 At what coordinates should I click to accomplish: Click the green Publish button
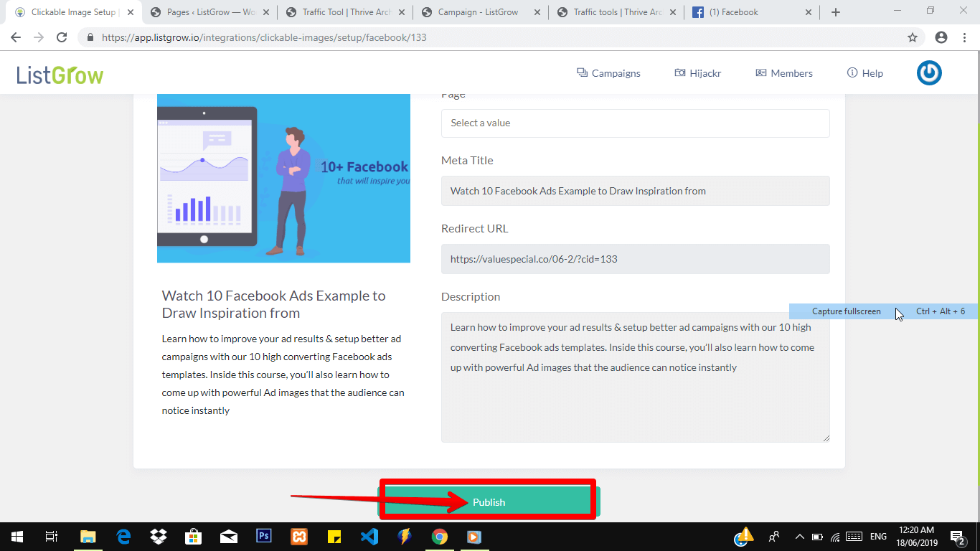(489, 501)
